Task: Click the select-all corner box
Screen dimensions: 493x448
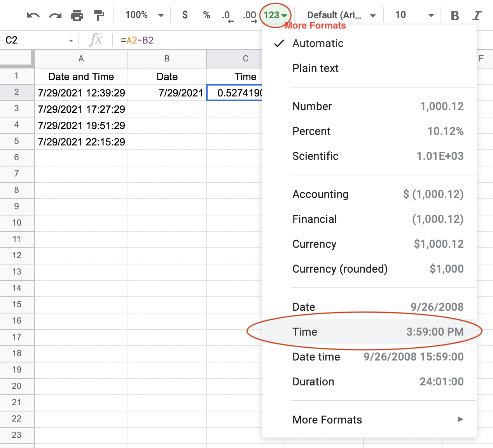Action: coord(17,59)
